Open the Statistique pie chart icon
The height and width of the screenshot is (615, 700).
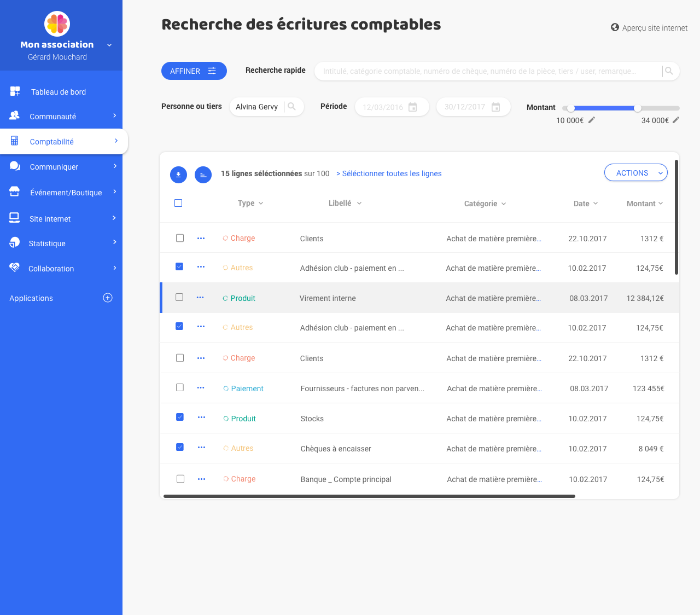(14, 242)
